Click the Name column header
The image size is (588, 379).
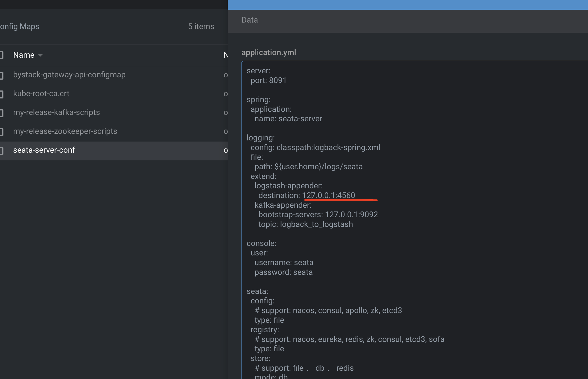24,55
